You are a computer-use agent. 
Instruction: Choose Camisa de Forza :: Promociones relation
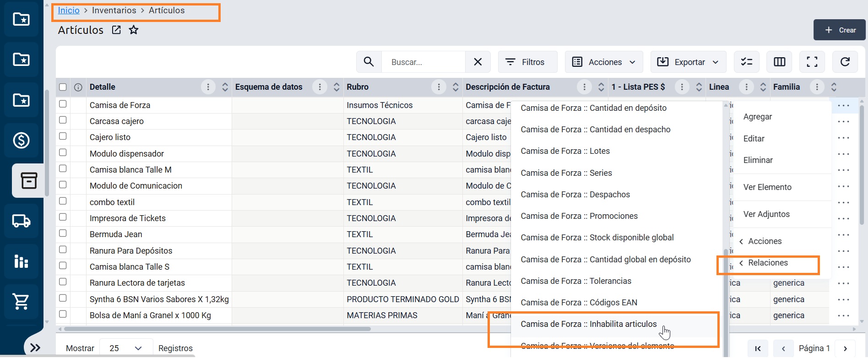[x=579, y=216]
